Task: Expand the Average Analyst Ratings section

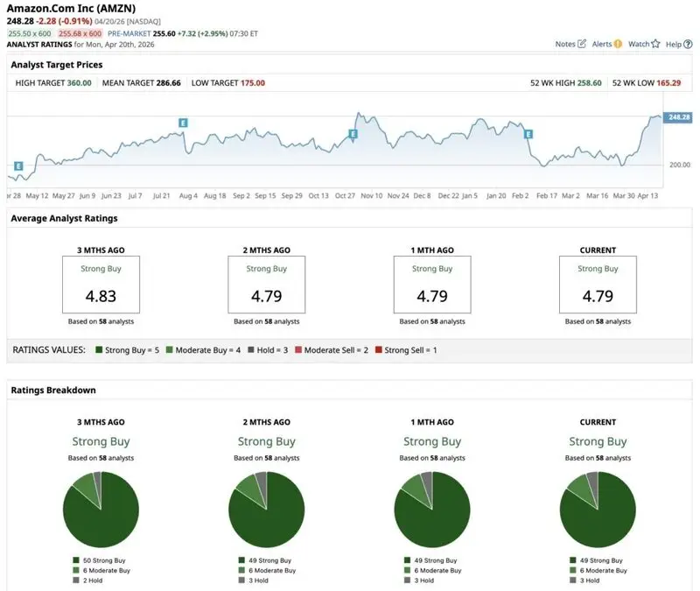Action: coord(66,218)
